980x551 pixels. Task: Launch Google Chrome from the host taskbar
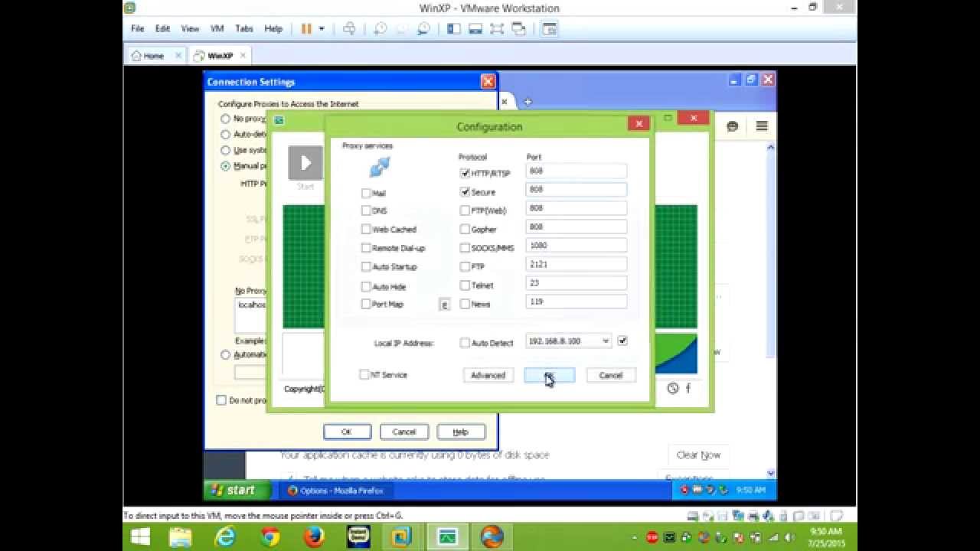(x=269, y=537)
